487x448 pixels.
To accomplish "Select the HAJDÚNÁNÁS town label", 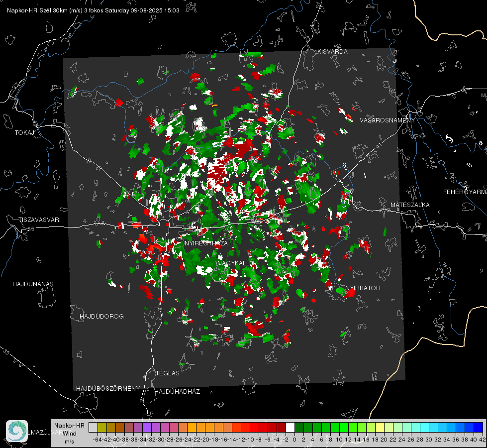I will click(x=33, y=284).
